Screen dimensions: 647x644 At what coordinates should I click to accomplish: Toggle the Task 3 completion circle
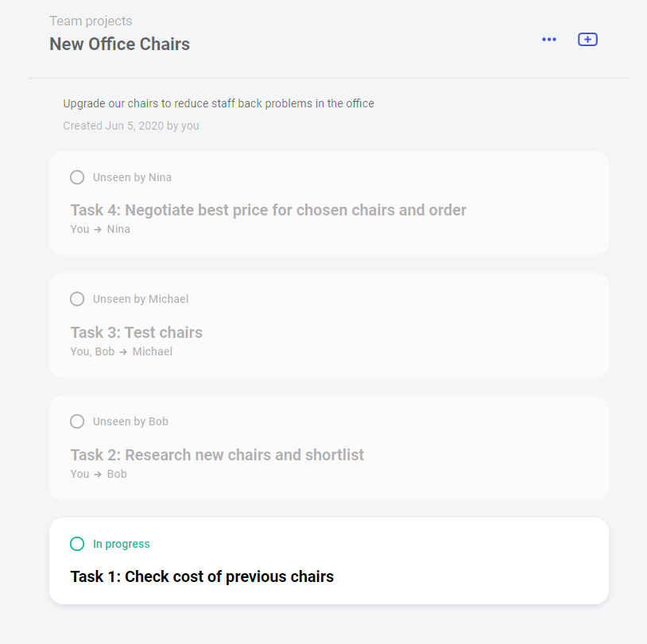pyautogui.click(x=77, y=299)
